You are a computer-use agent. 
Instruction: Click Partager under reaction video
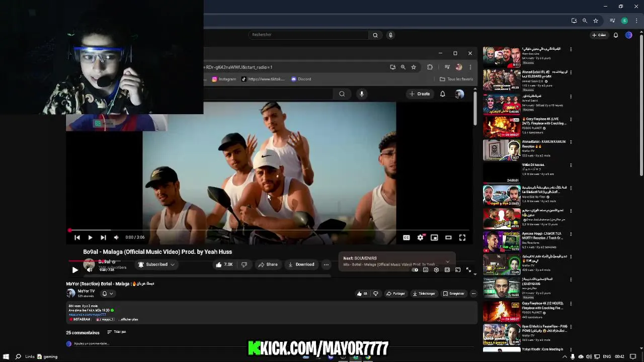[395, 294]
